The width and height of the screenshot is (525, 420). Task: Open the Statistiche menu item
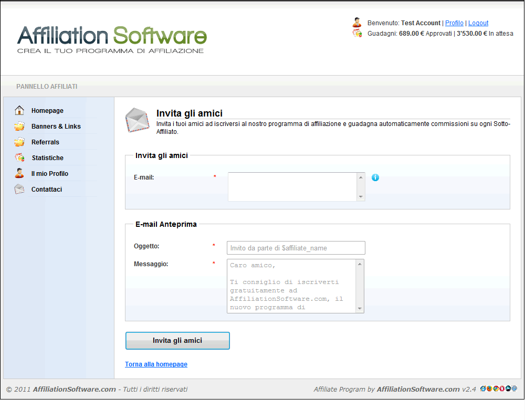pyautogui.click(x=48, y=157)
